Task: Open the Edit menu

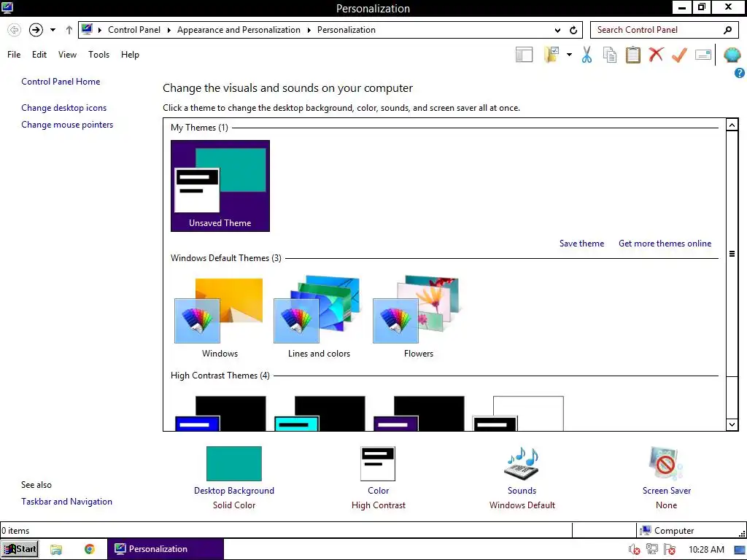Action: point(39,55)
